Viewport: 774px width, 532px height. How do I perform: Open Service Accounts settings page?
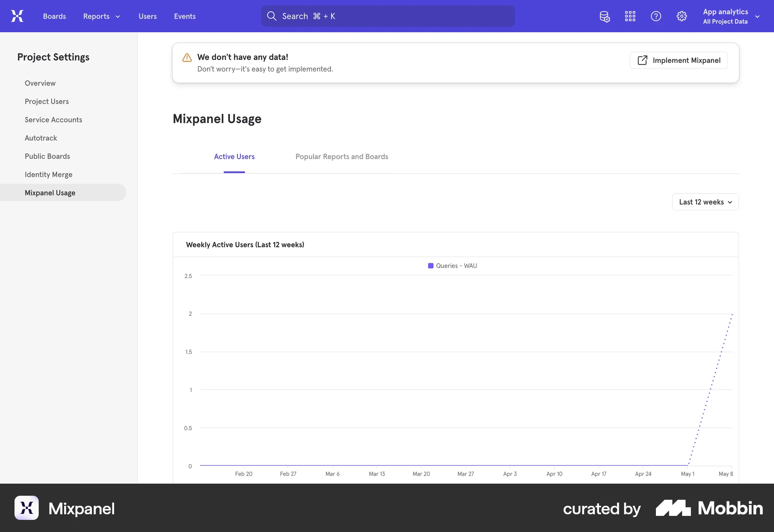click(53, 120)
